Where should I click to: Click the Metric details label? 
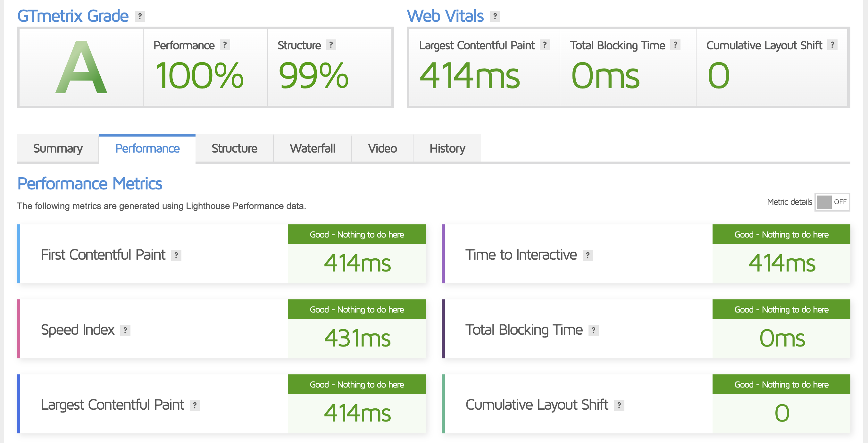(x=789, y=202)
